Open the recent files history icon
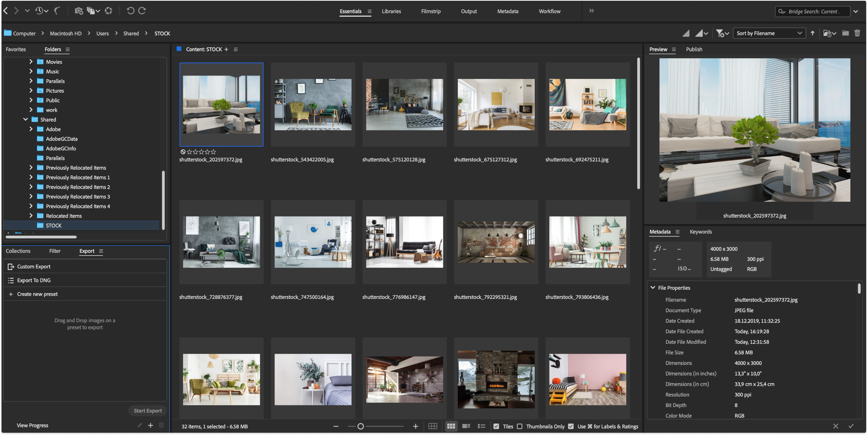Image resolution: width=868 pixels, height=435 pixels. tap(40, 11)
